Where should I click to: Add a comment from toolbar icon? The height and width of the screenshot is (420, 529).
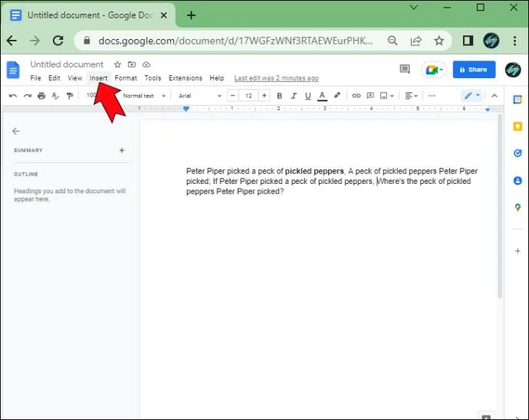(370, 96)
